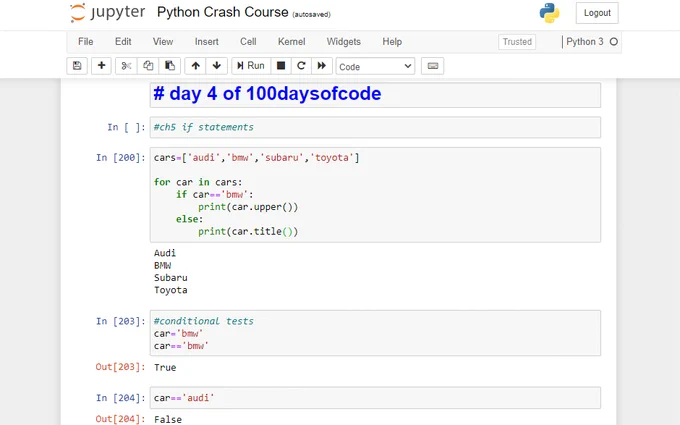Screen dimensions: 680x425
Task: Click the print(car.title()) code line
Action: coord(248,232)
